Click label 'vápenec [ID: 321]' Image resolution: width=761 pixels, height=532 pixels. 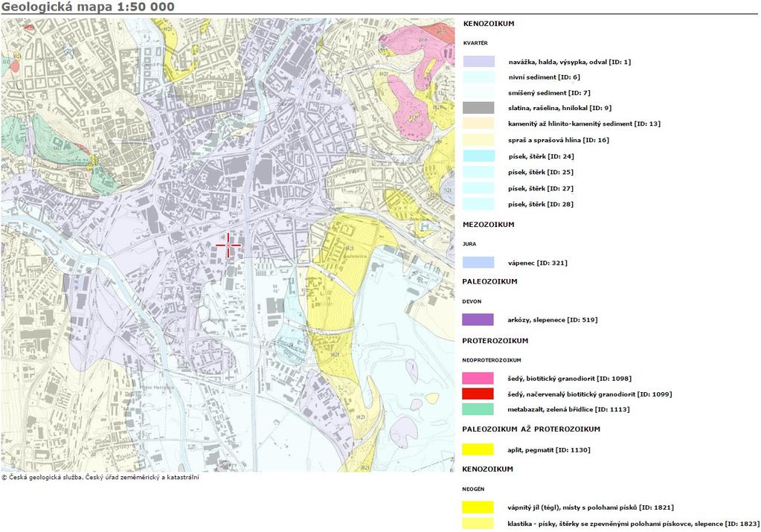537,263
